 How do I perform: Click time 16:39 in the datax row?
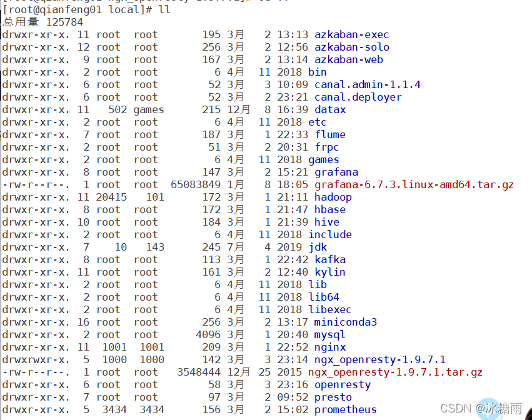[x=293, y=110]
